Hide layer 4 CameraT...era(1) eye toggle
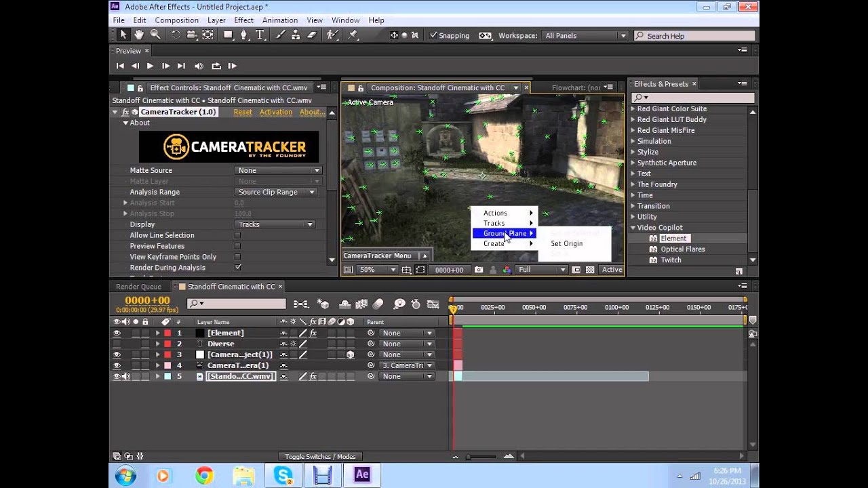868x488 pixels. click(117, 365)
